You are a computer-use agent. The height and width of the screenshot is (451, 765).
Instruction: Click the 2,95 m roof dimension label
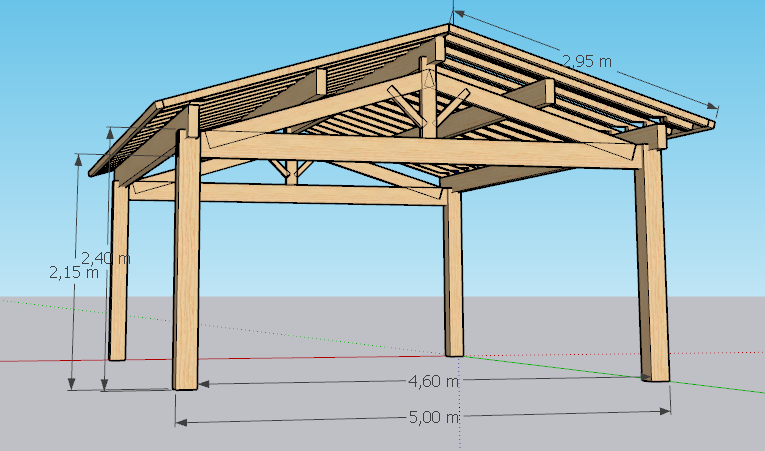[586, 61]
